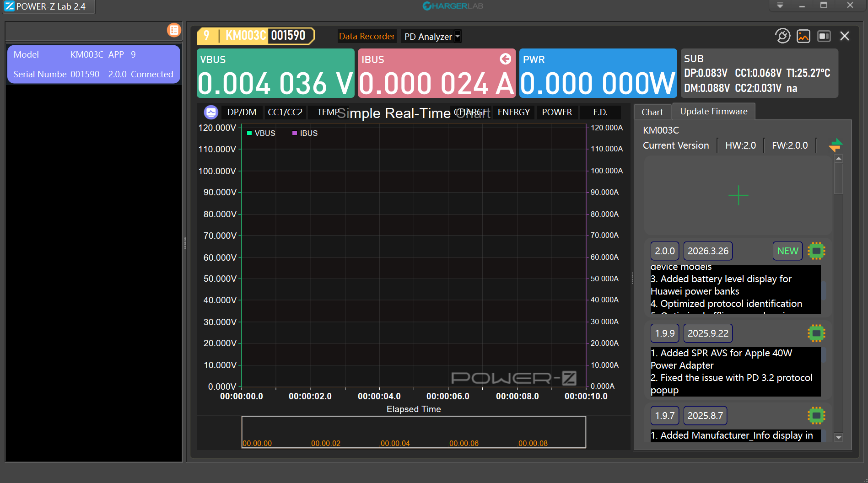Toggle to Data Recorder mode
Screen dimensions: 868x483
click(x=367, y=36)
